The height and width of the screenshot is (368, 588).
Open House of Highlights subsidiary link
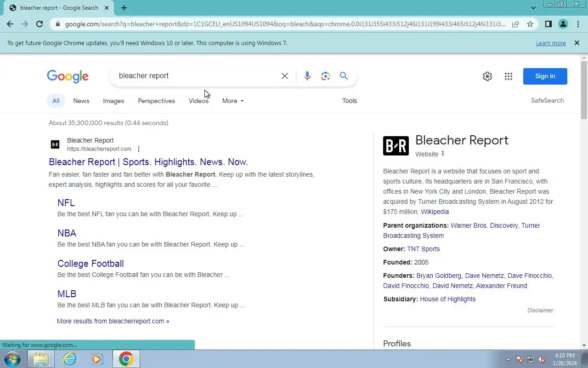click(x=448, y=299)
